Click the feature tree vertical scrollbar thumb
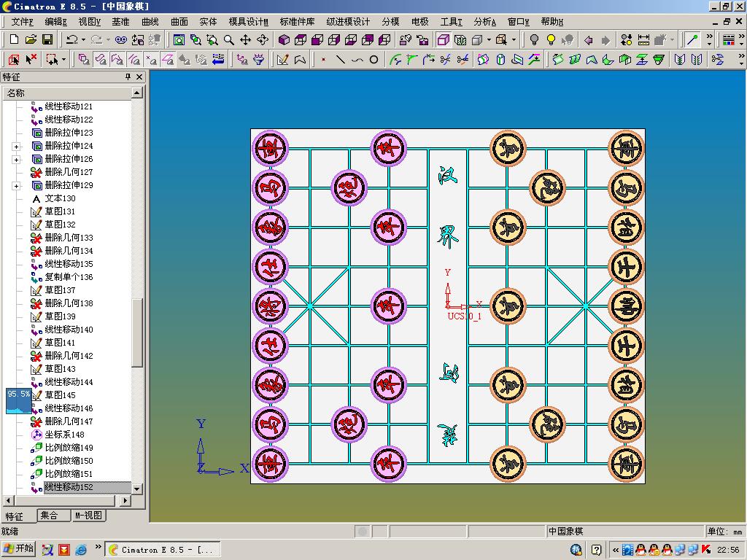This screenshot has height=560, width=747. coord(136,333)
